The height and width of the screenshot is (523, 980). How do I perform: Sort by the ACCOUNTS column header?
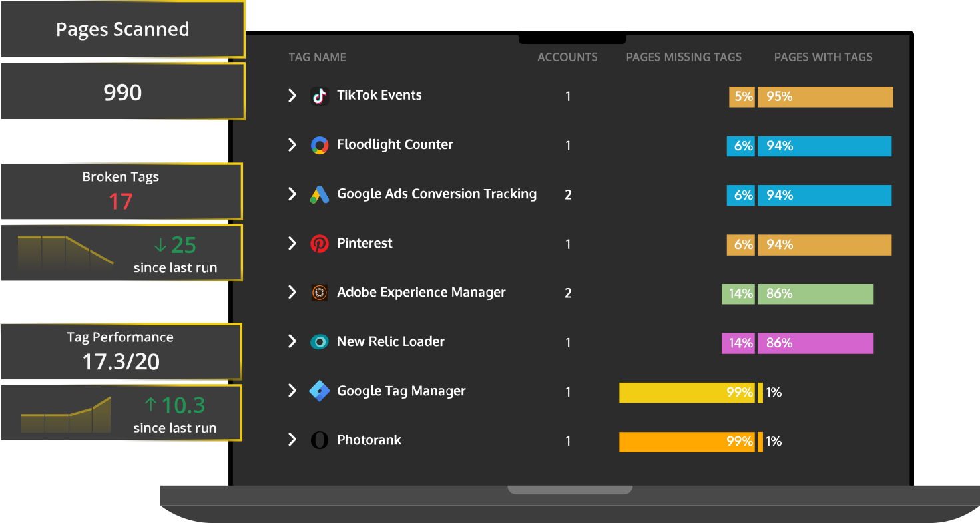pyautogui.click(x=567, y=57)
